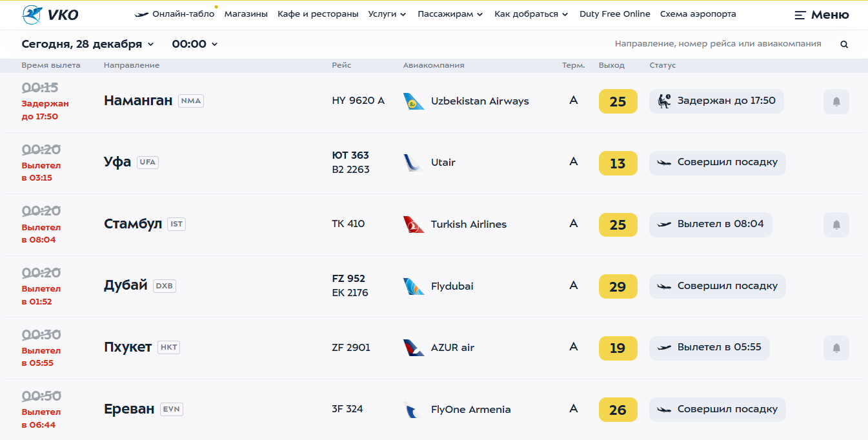Click the yellow gate 13 badge
The image size is (868, 440).
[x=618, y=163]
